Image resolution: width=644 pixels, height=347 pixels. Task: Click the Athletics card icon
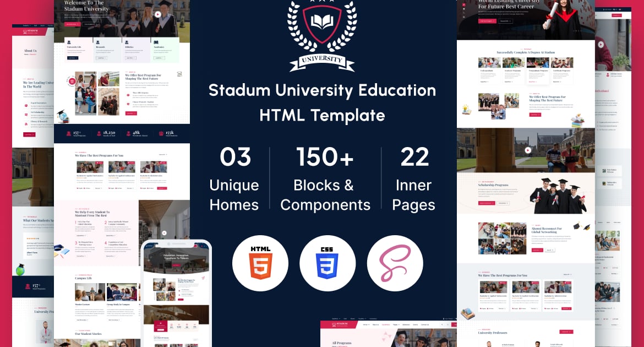127,42
